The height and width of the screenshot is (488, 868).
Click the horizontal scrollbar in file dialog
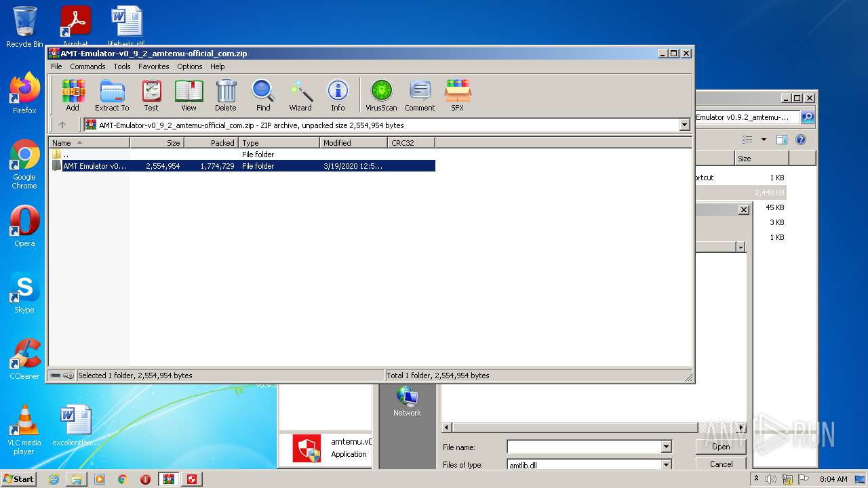click(575, 428)
